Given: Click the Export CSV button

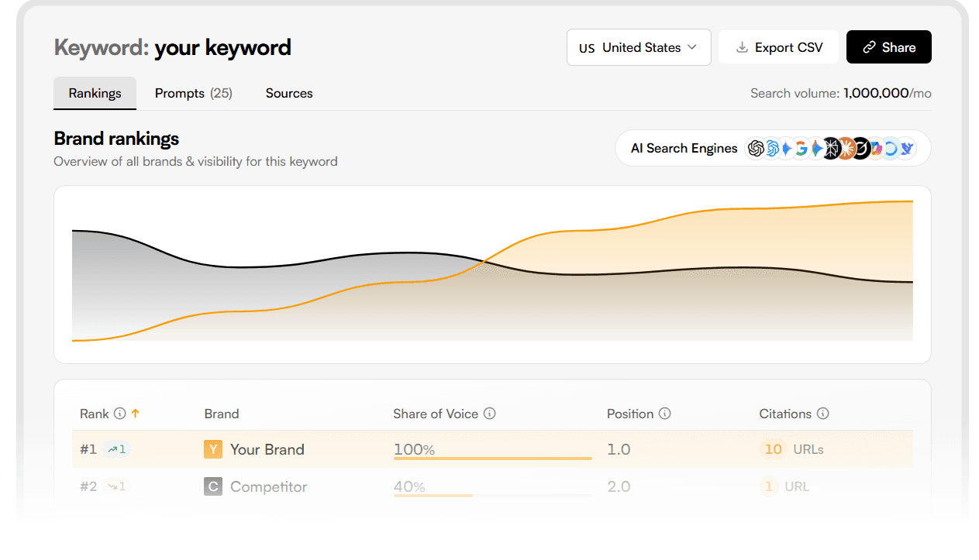Looking at the screenshot, I should pyautogui.click(x=778, y=47).
